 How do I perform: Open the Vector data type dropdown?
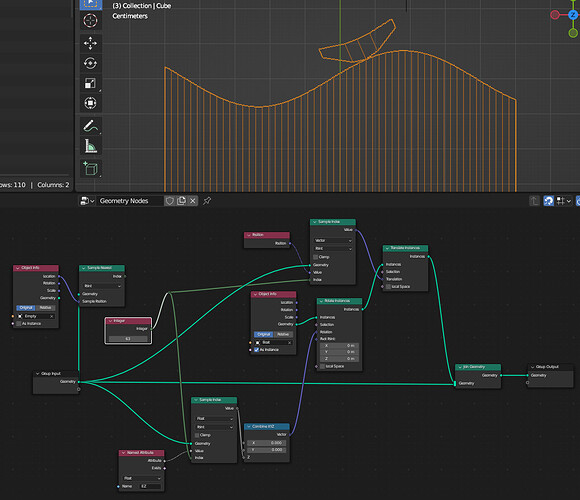(333, 240)
